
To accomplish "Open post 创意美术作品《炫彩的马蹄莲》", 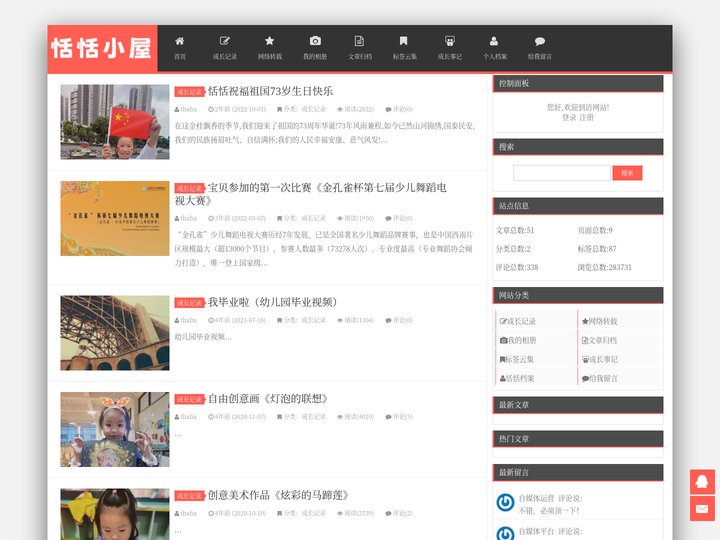I will click(278, 495).
